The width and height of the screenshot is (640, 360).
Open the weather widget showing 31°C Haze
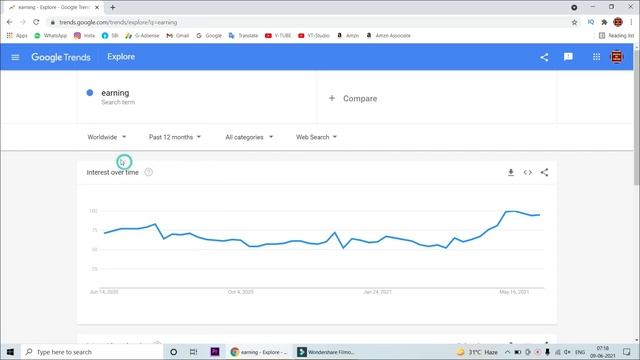click(x=477, y=352)
